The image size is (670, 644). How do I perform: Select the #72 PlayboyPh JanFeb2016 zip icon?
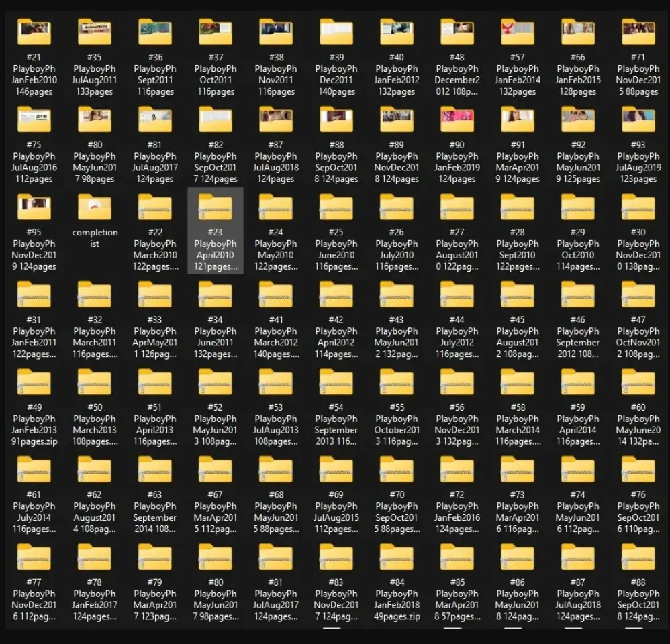click(x=457, y=470)
